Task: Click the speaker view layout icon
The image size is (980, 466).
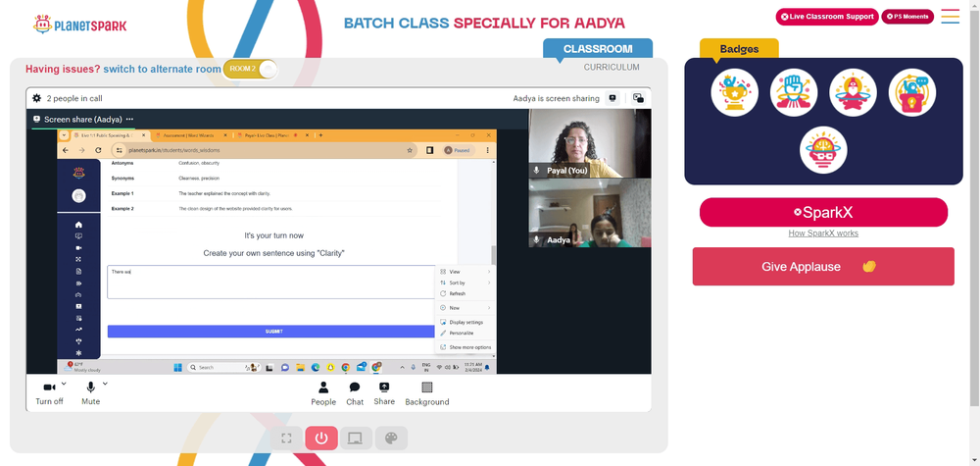Action: tap(613, 98)
